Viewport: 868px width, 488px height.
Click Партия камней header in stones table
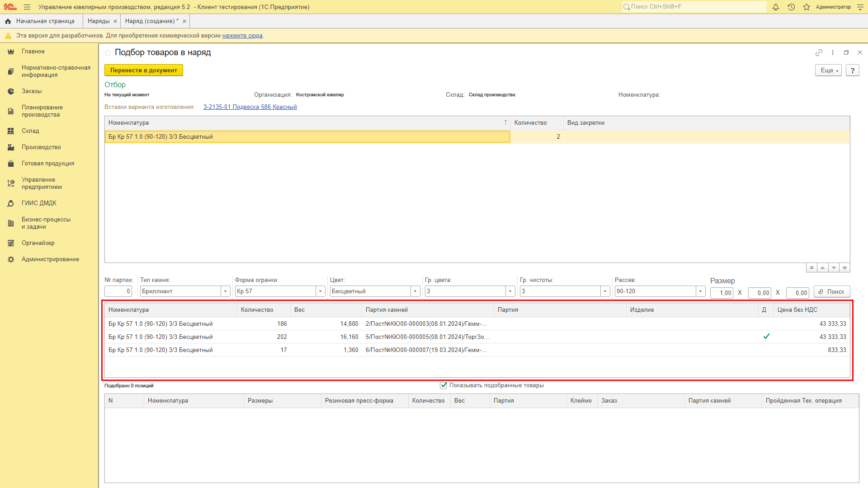(428, 310)
